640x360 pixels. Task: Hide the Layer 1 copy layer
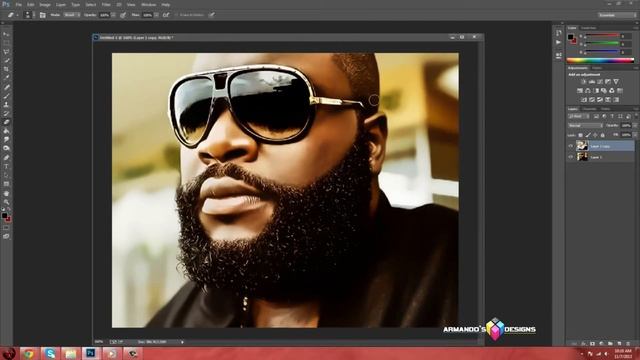click(x=571, y=146)
